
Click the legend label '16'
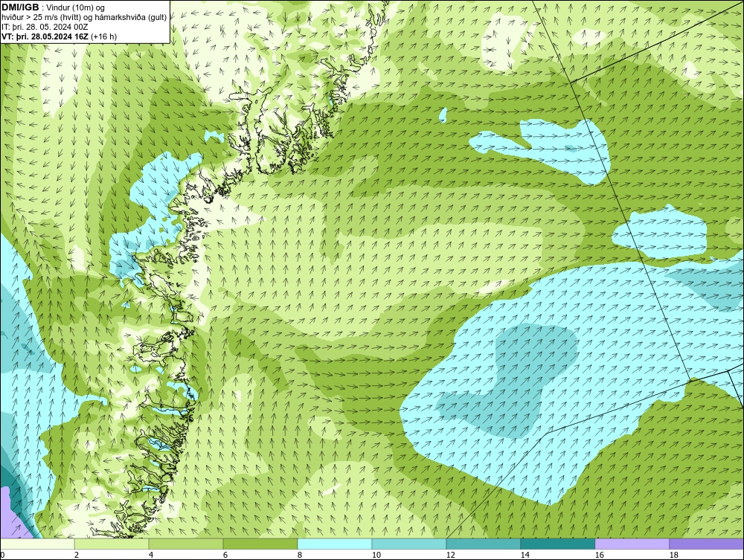(599, 555)
